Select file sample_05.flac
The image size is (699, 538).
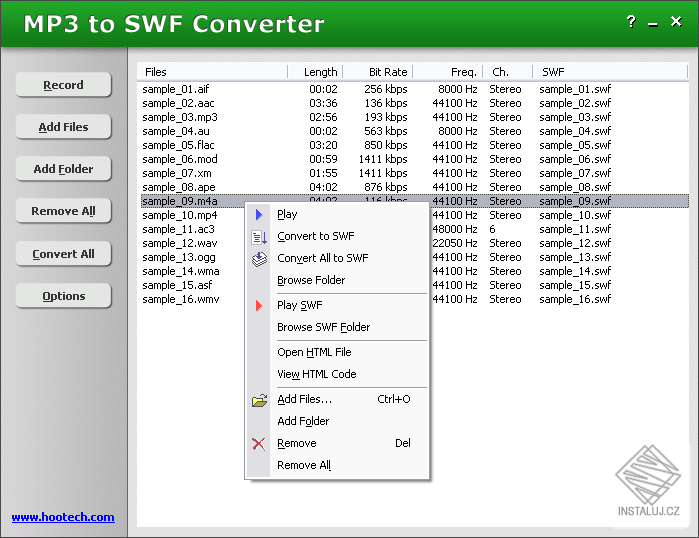(x=178, y=145)
